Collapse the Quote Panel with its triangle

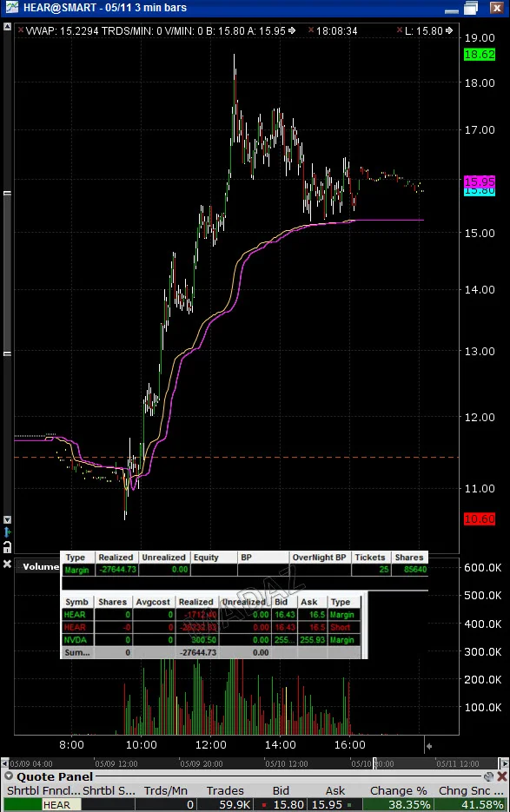click(9, 776)
